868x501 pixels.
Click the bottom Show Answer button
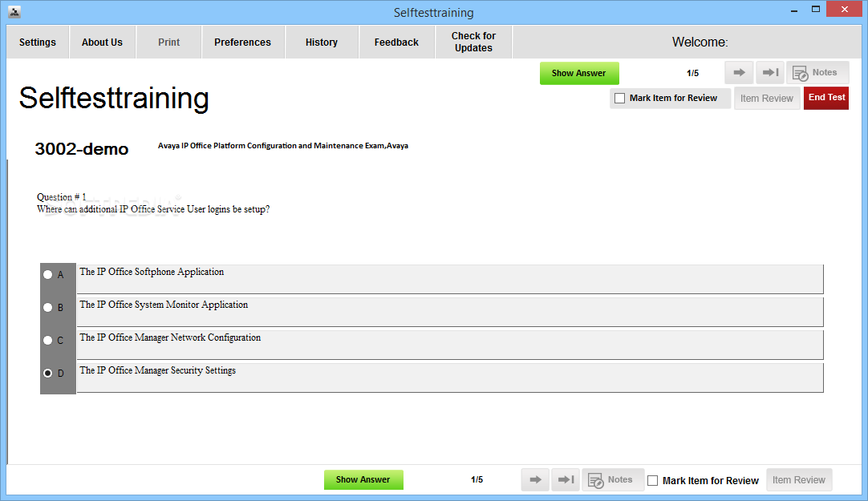point(363,479)
